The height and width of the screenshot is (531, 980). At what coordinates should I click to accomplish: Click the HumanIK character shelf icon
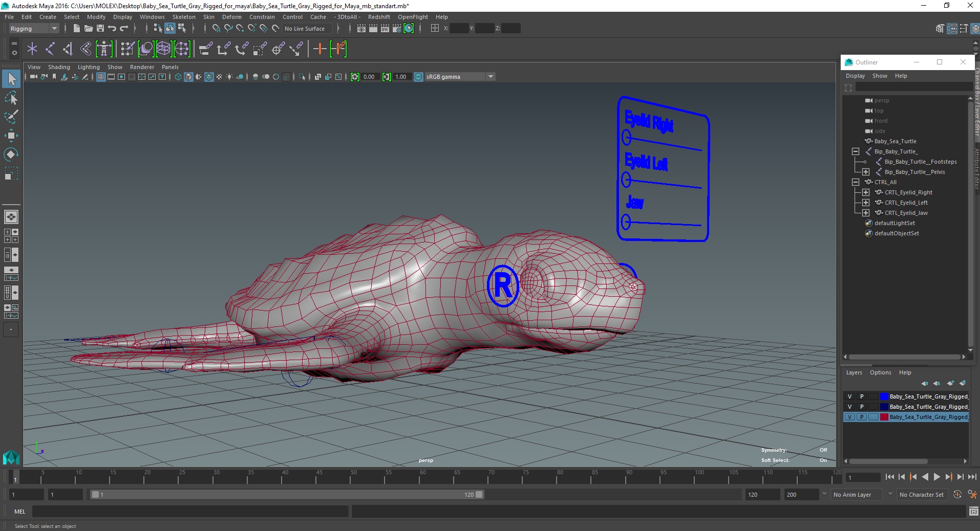(x=104, y=49)
